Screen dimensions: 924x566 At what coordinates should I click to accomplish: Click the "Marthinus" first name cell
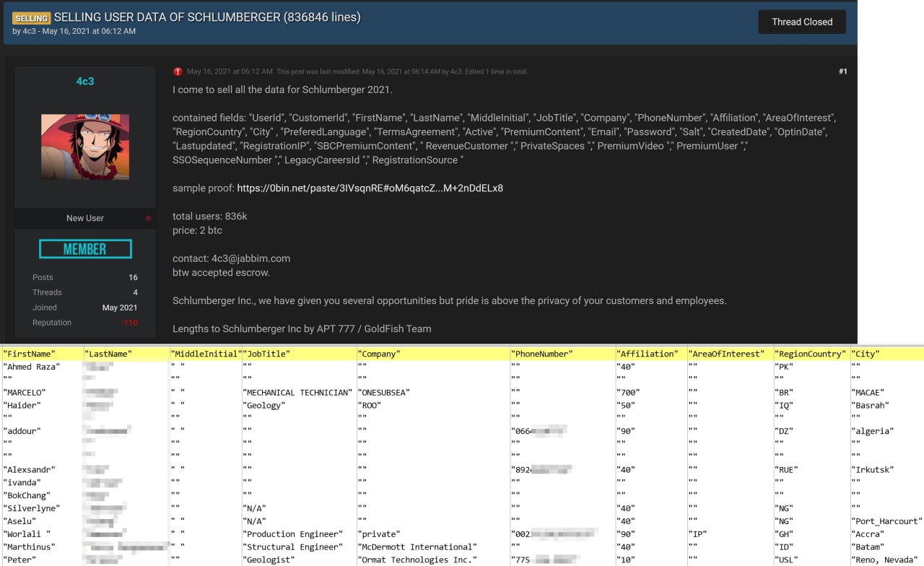click(x=30, y=547)
